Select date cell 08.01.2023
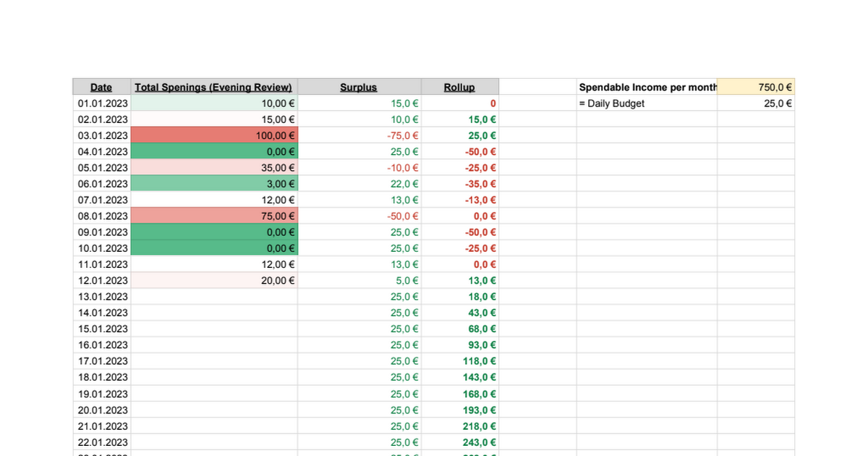 tap(101, 216)
